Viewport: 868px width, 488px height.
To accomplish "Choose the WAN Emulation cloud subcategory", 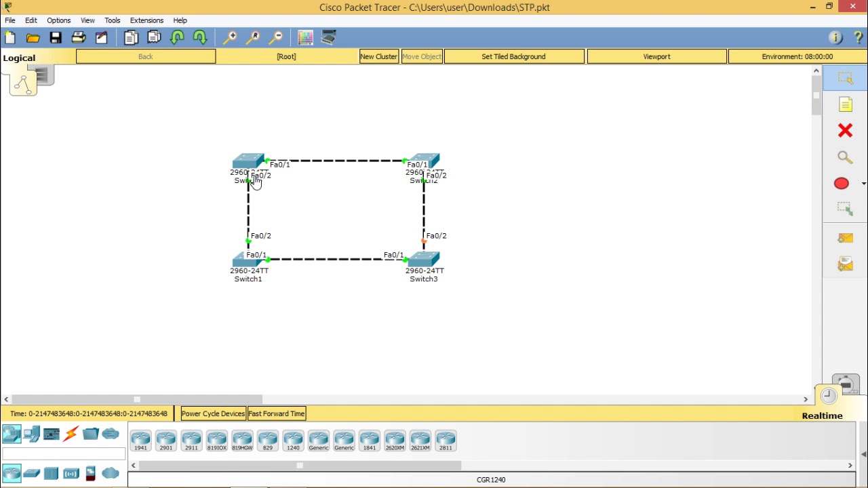I will coord(111,473).
